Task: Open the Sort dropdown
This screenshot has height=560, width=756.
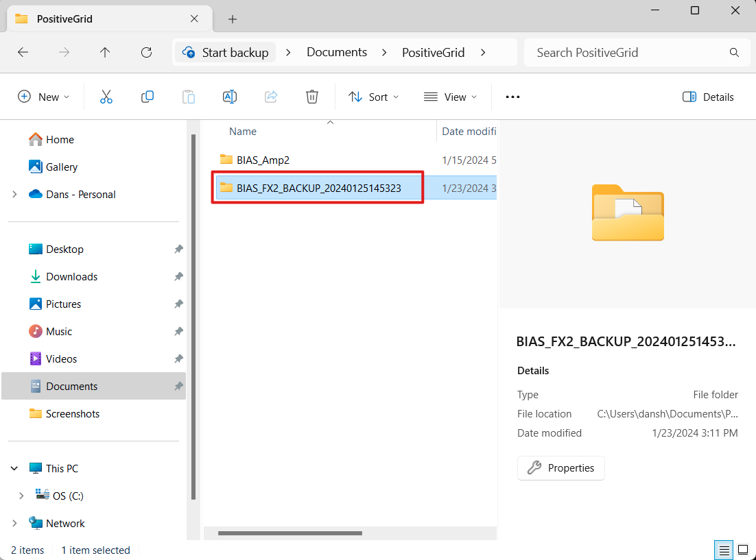Action: pyautogui.click(x=373, y=97)
